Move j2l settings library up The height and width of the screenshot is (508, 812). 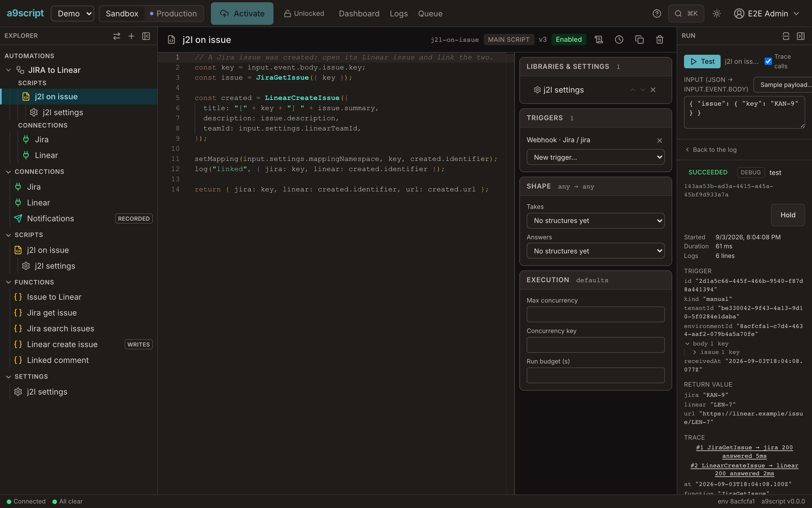click(632, 90)
